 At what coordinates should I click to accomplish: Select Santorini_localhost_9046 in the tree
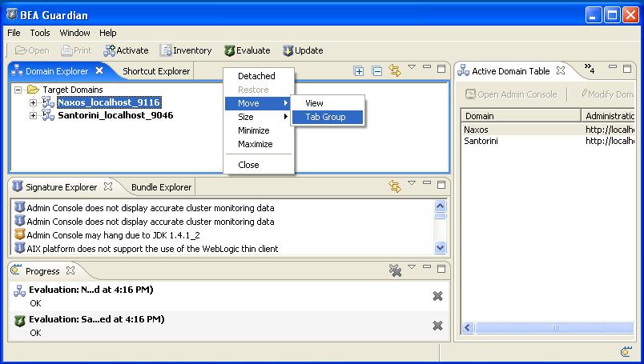(x=115, y=115)
